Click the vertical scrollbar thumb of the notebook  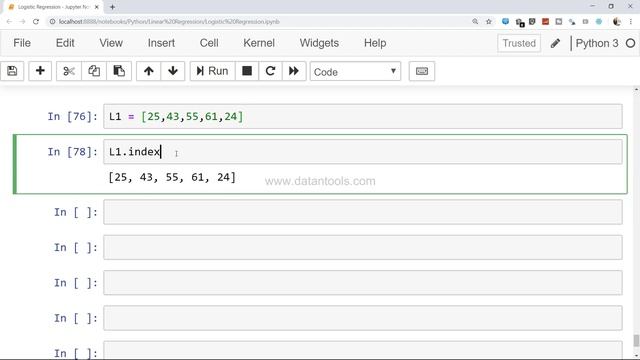tap(636, 340)
